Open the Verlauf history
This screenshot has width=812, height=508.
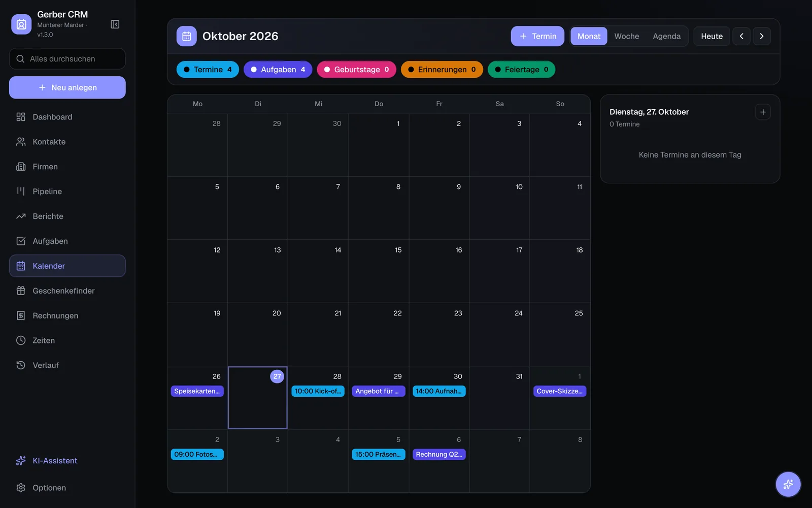(x=67, y=365)
